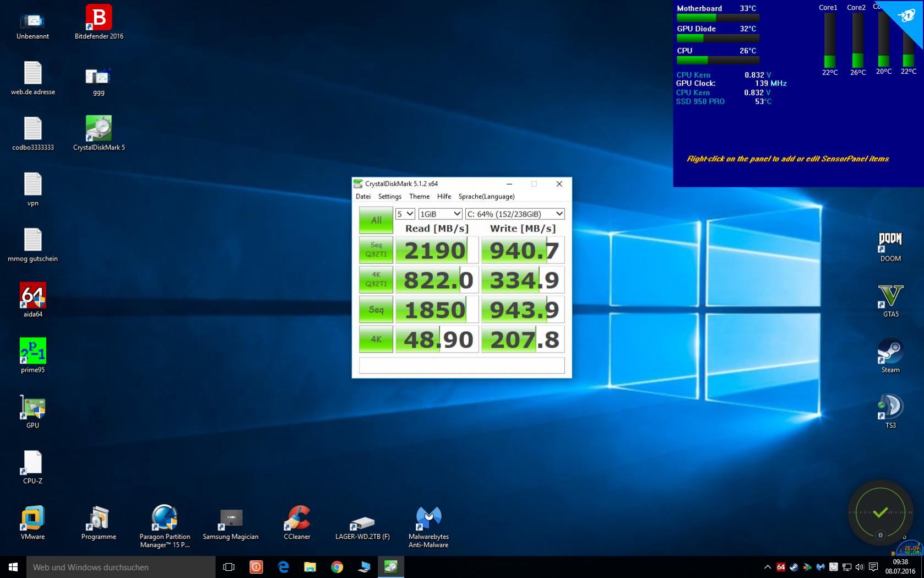Click the green checkmark circular gadget

(x=880, y=513)
